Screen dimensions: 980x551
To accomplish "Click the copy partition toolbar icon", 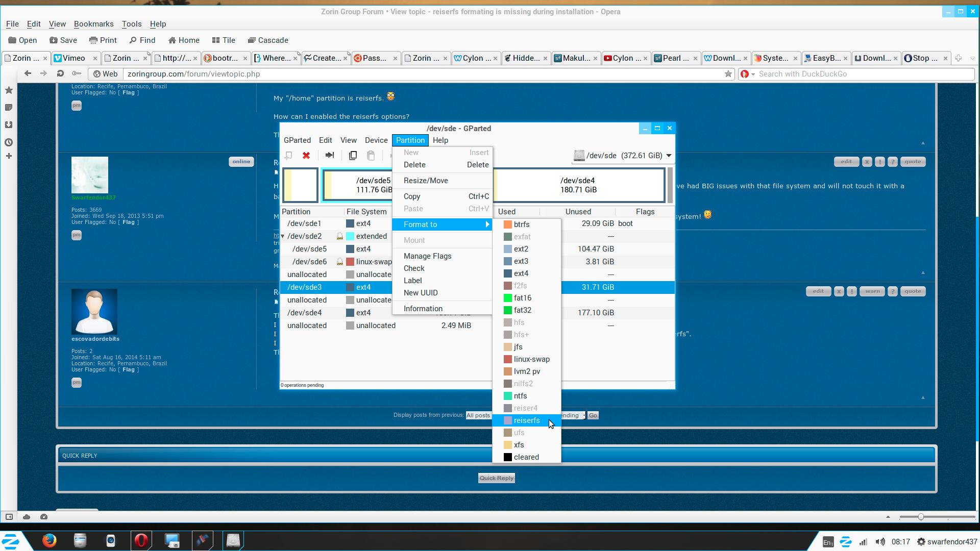I will 353,156.
